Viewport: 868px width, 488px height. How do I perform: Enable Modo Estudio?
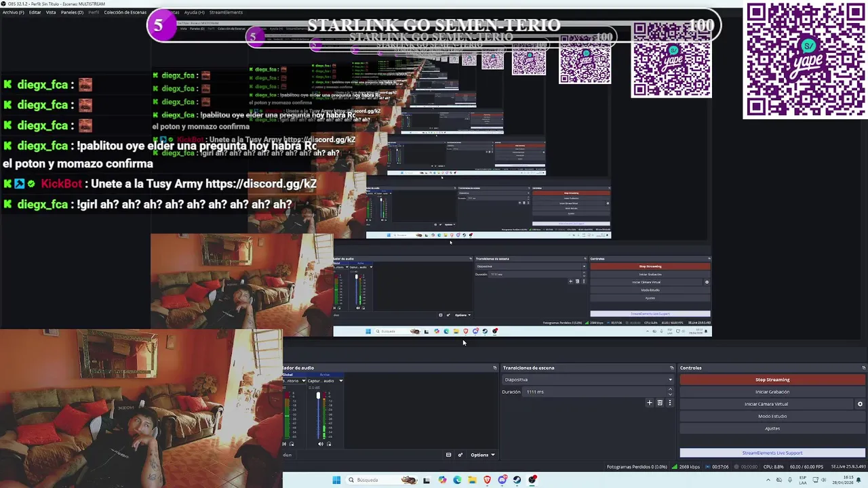pos(772,416)
